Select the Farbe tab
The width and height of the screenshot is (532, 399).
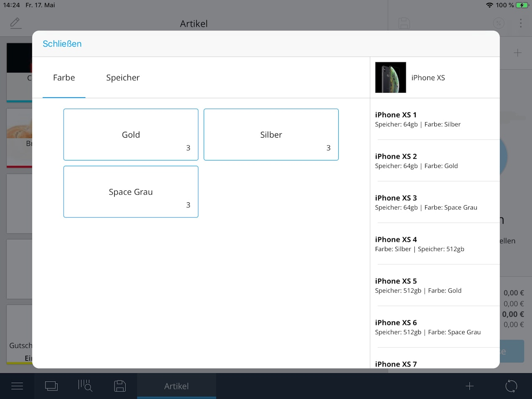tap(64, 78)
